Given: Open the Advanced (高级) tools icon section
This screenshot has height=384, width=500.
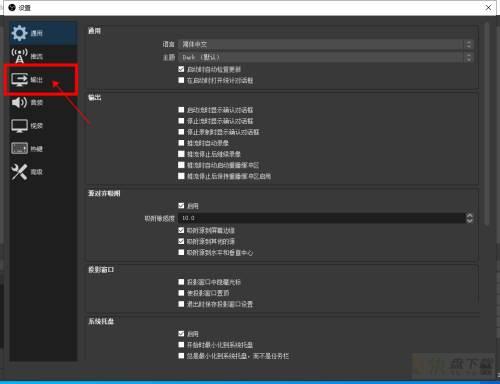Looking at the screenshot, I should coord(19,172).
